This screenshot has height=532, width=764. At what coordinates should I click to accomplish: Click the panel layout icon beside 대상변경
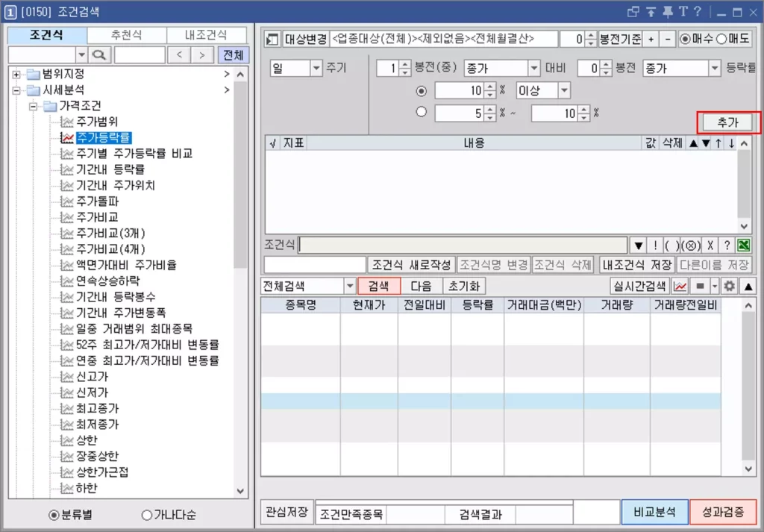coord(272,40)
